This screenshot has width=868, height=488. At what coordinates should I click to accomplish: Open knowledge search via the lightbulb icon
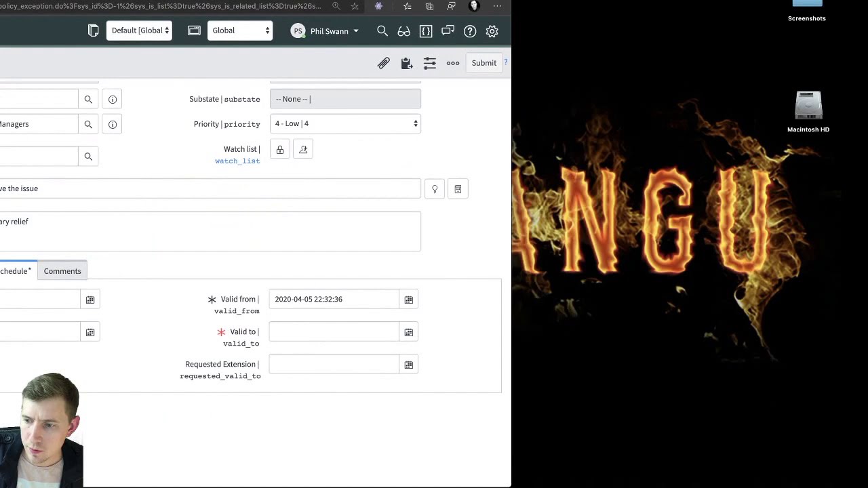pyautogui.click(x=435, y=188)
